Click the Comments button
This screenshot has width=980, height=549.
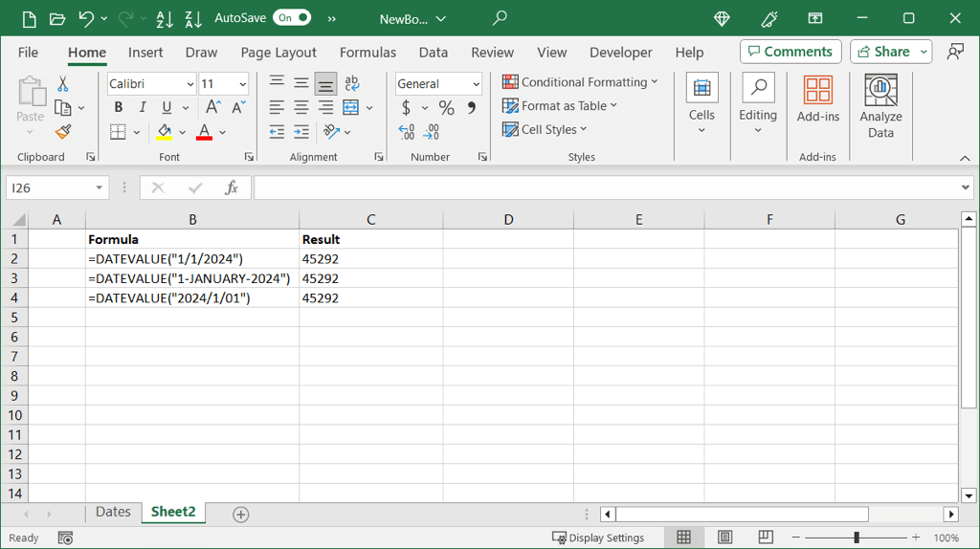pos(791,52)
